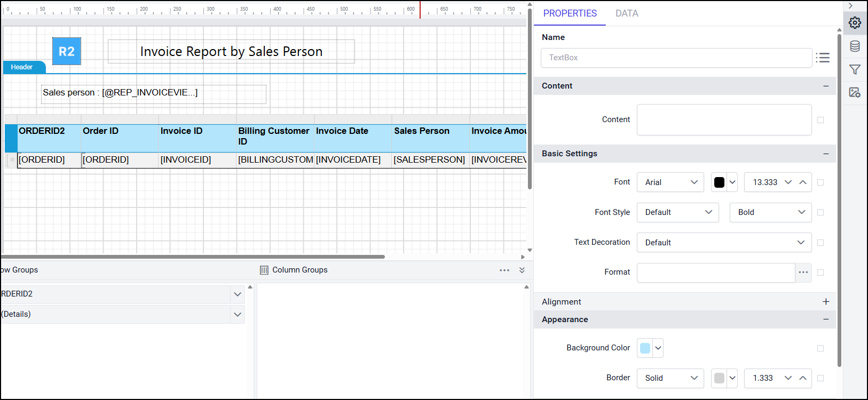Toggle the checkbox next to Font row
Screen dimensions: 868x400
click(820, 182)
